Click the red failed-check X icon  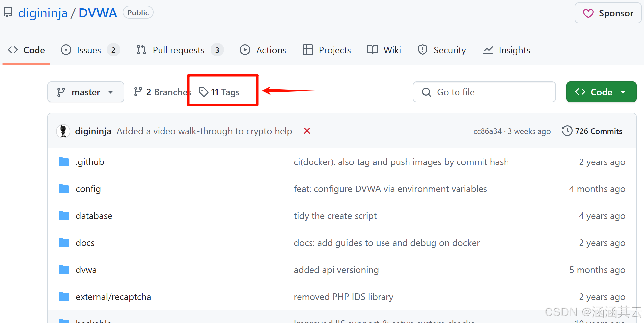pos(307,131)
